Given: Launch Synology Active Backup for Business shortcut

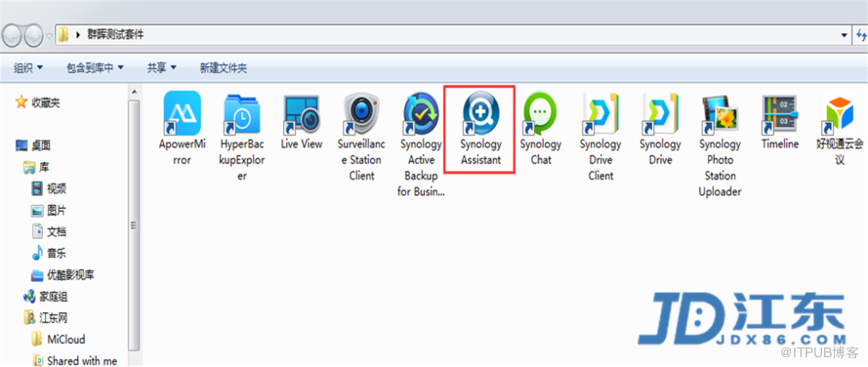Looking at the screenshot, I should click(421, 143).
